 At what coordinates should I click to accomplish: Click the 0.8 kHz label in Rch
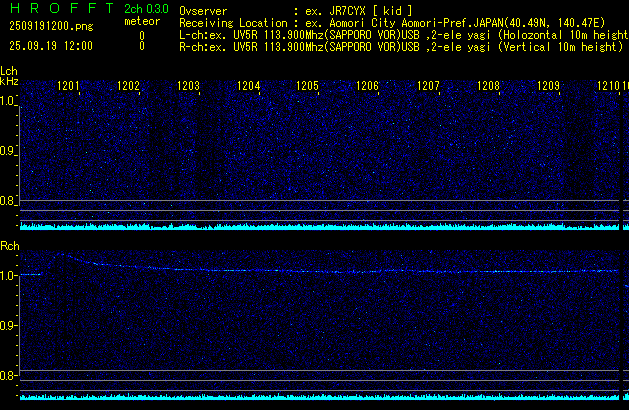point(8,375)
